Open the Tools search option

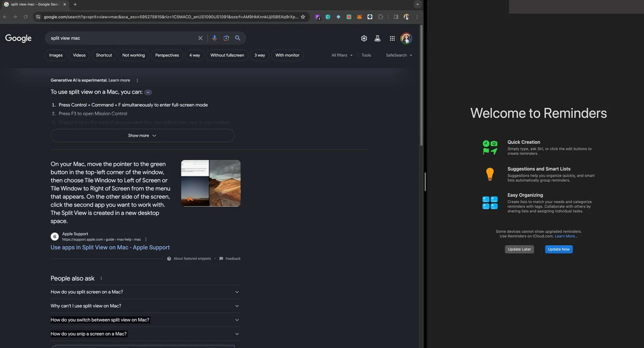click(x=366, y=55)
